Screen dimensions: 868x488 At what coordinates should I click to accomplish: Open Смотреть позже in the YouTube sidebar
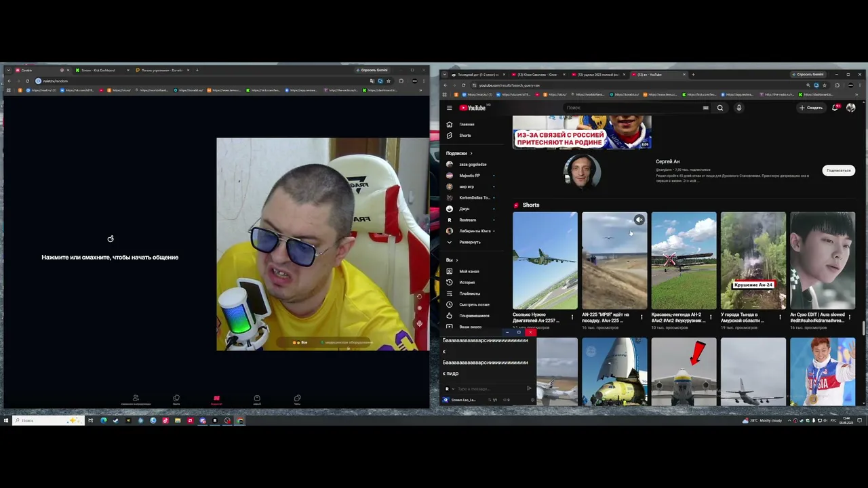pos(474,304)
